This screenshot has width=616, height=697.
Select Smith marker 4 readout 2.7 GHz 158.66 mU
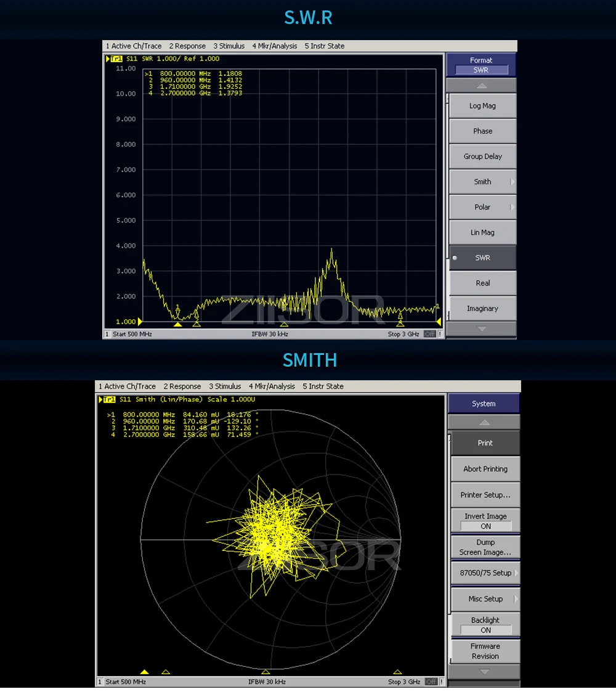click(184, 434)
